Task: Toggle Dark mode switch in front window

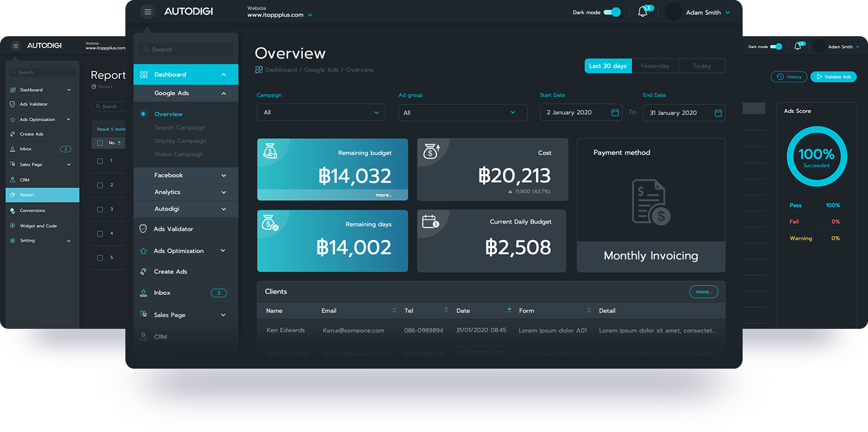Action: click(x=612, y=12)
